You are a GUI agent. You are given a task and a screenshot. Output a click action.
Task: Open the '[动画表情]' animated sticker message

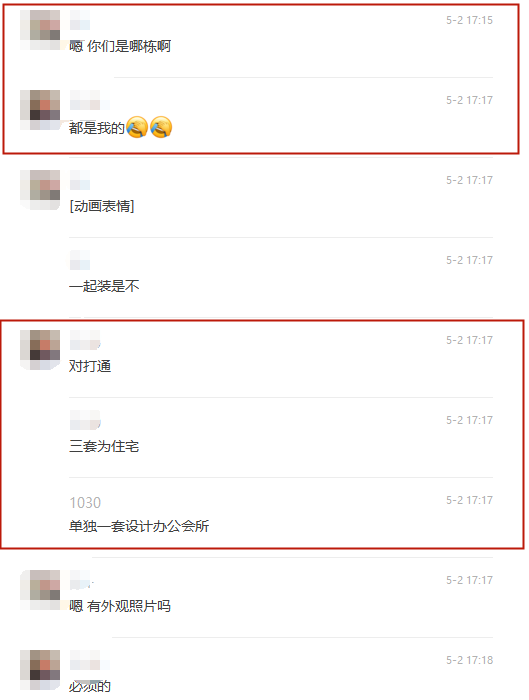click(102, 206)
